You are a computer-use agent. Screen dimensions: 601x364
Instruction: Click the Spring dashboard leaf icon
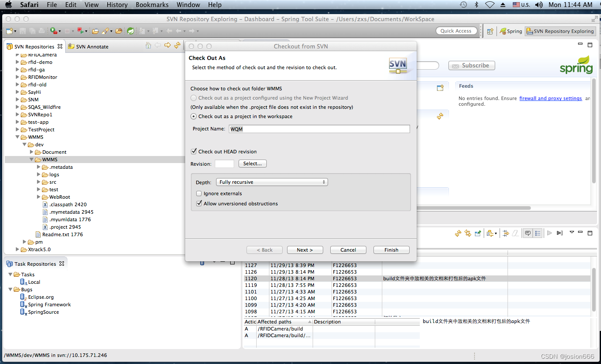(x=131, y=31)
